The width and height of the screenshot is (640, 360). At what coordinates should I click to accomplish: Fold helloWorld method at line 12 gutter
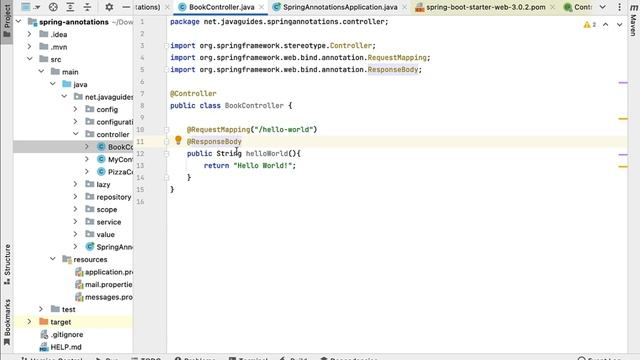[x=166, y=154]
